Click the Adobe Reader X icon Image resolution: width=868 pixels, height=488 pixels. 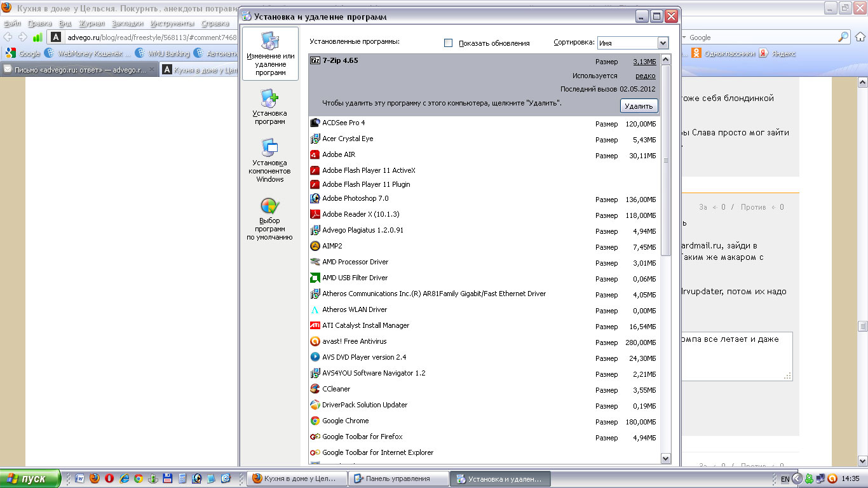[x=315, y=214]
